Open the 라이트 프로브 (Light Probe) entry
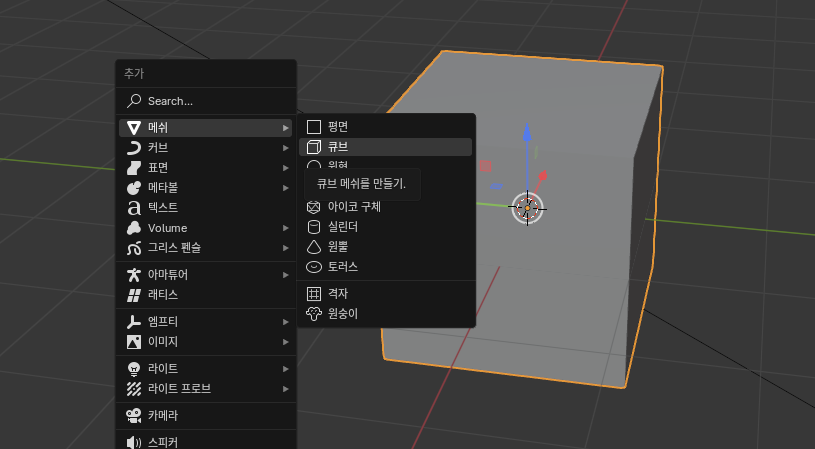 206,389
